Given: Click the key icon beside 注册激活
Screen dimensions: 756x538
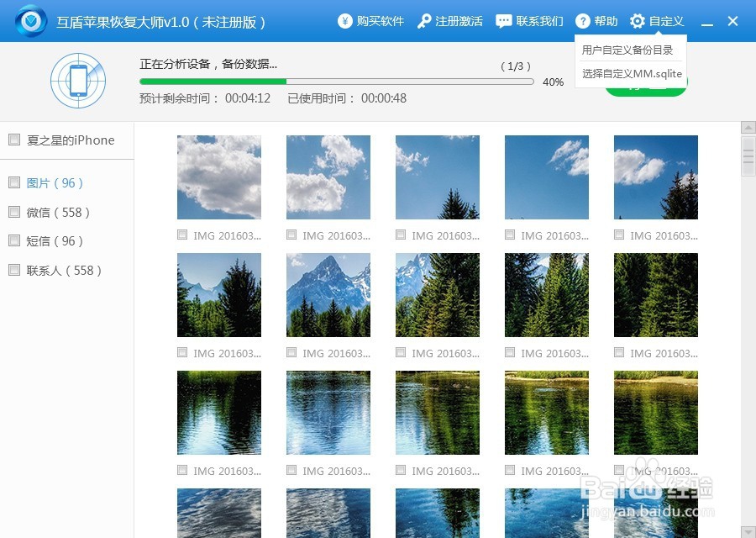Looking at the screenshot, I should pos(424,21).
